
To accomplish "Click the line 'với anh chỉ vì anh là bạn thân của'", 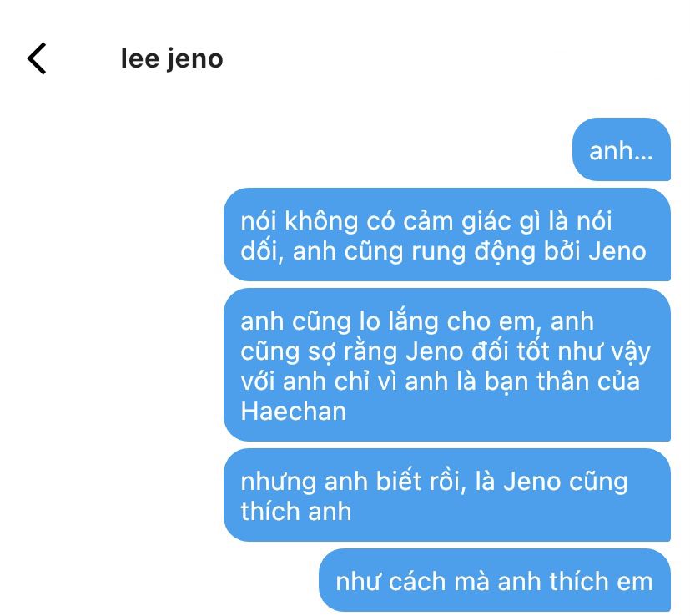I will coord(440,381).
